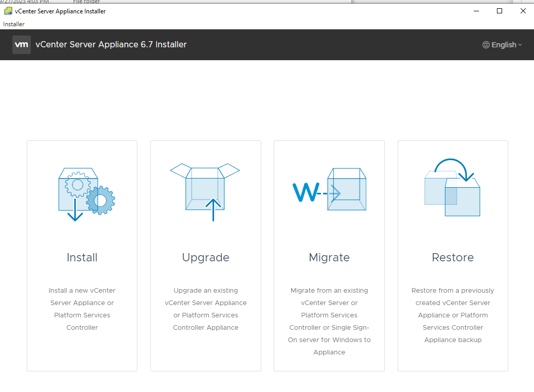The image size is (534, 392).
Task: Select the Migrate heading
Action: (329, 258)
